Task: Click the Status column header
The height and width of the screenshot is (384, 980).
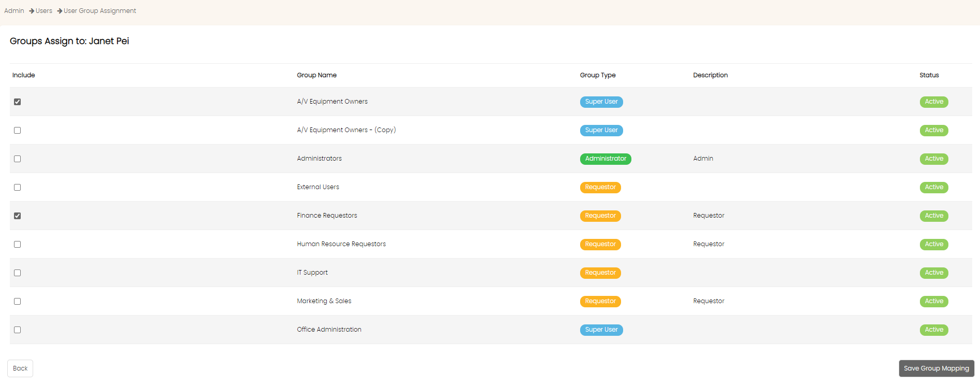Action: click(929, 75)
